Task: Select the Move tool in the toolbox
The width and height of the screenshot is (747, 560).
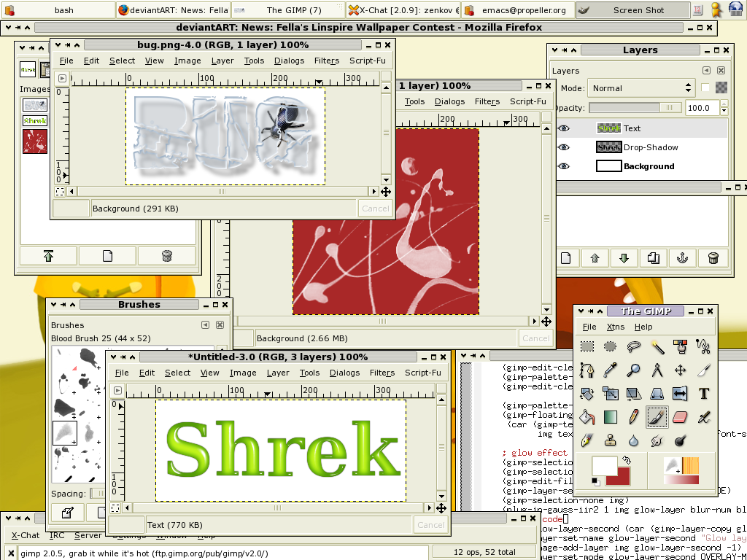Action: (681, 370)
